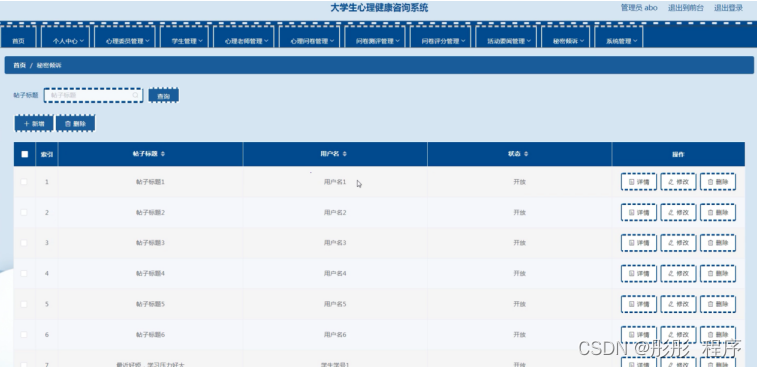757x368 pixels.
Task: Click 退出到前台 link
Action: 686,8
